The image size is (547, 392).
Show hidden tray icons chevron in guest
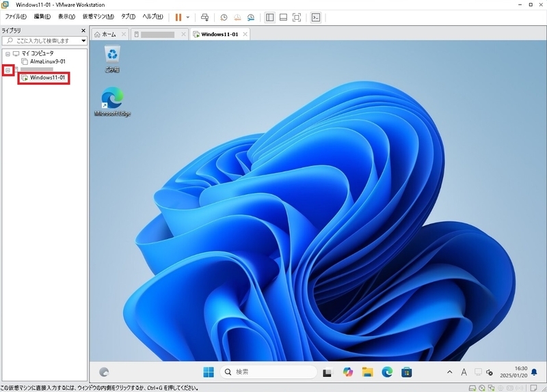pos(450,372)
